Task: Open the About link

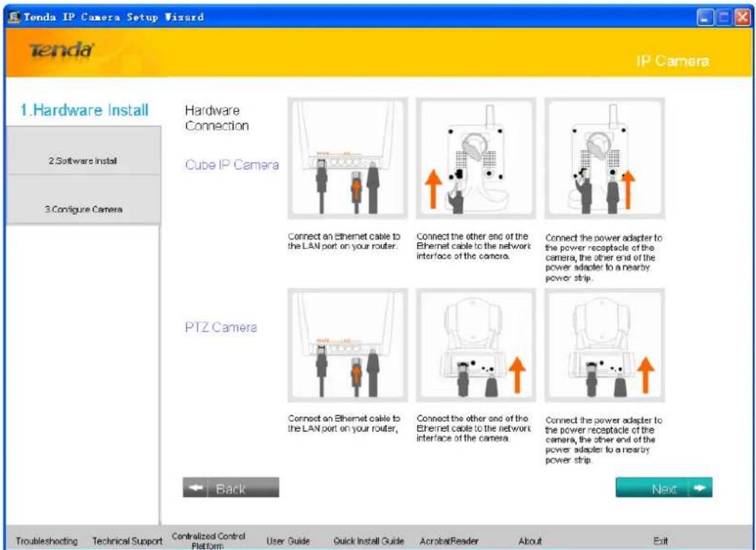Action: click(530, 541)
